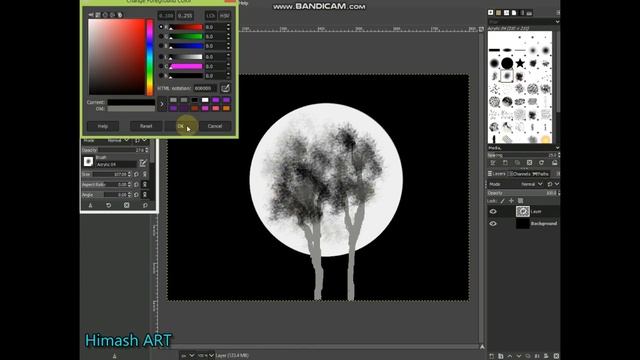The width and height of the screenshot is (640, 360).
Task: Reset brush size to default icon
Action: pyautogui.click(x=137, y=174)
